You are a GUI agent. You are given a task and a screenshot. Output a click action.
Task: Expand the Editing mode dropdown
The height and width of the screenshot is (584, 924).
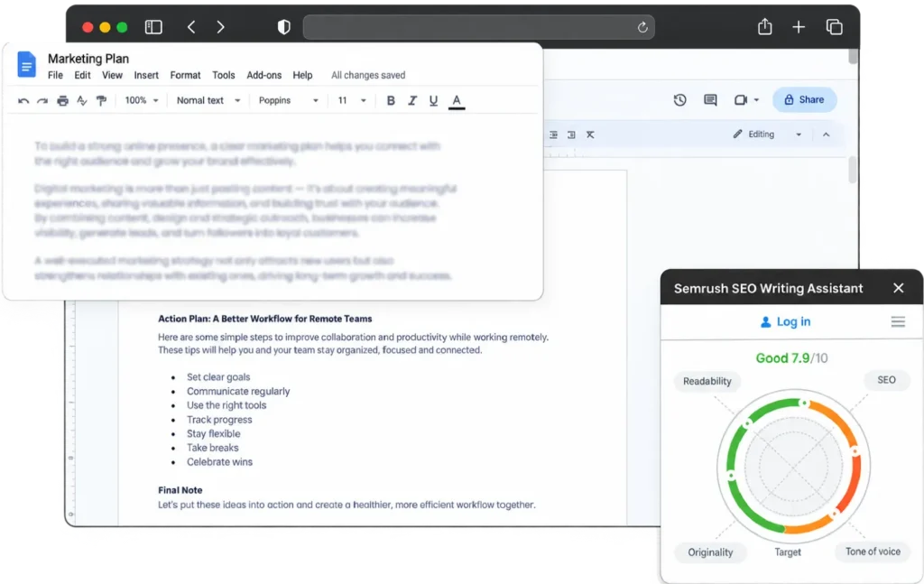767,134
